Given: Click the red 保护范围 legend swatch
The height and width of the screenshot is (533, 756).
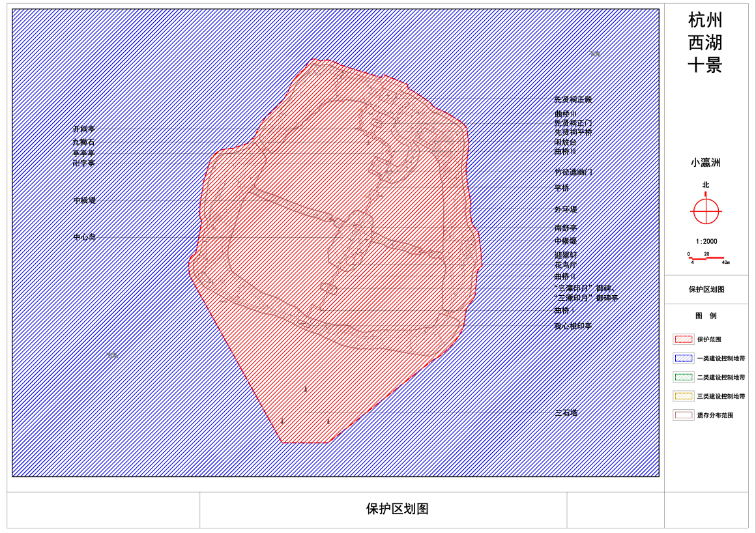Looking at the screenshot, I should click(683, 339).
